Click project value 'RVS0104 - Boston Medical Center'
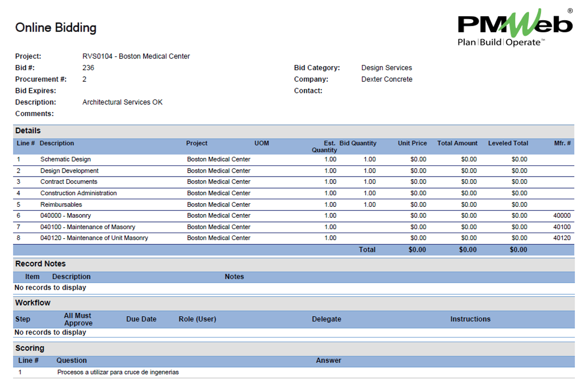The height and width of the screenshot is (389, 588). pyautogui.click(x=136, y=56)
